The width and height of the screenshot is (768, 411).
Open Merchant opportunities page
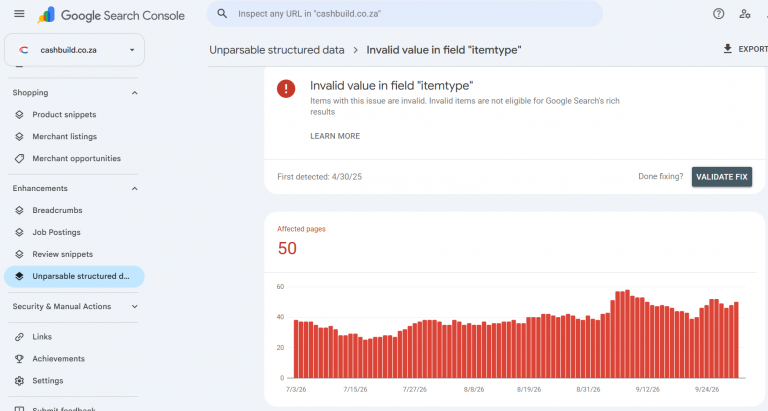(74, 159)
